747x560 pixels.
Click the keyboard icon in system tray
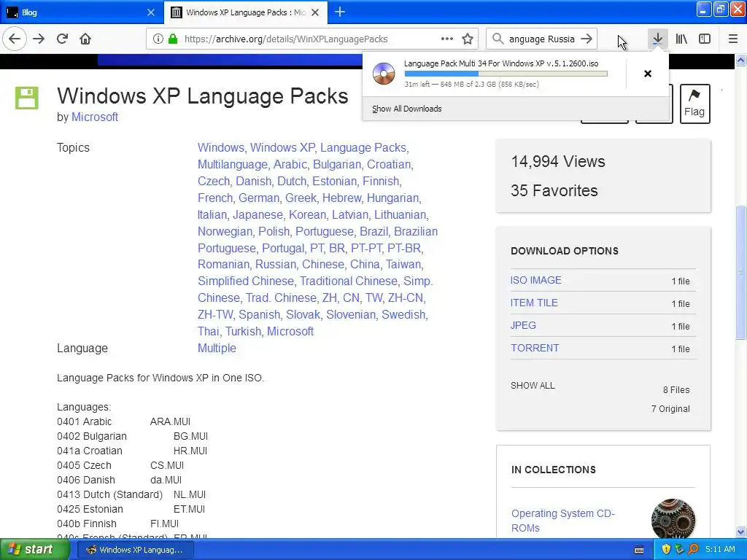click(x=639, y=550)
